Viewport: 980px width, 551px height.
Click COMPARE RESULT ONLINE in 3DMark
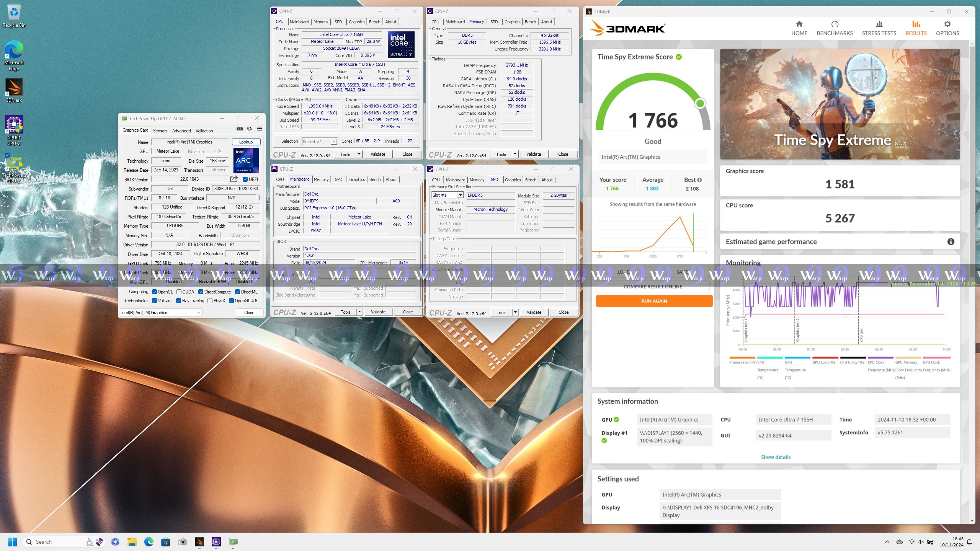point(653,287)
